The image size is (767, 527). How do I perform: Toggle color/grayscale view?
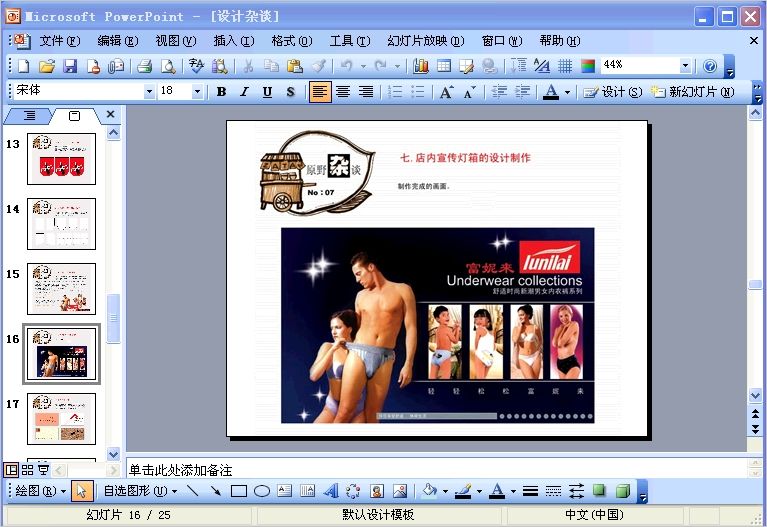point(588,66)
